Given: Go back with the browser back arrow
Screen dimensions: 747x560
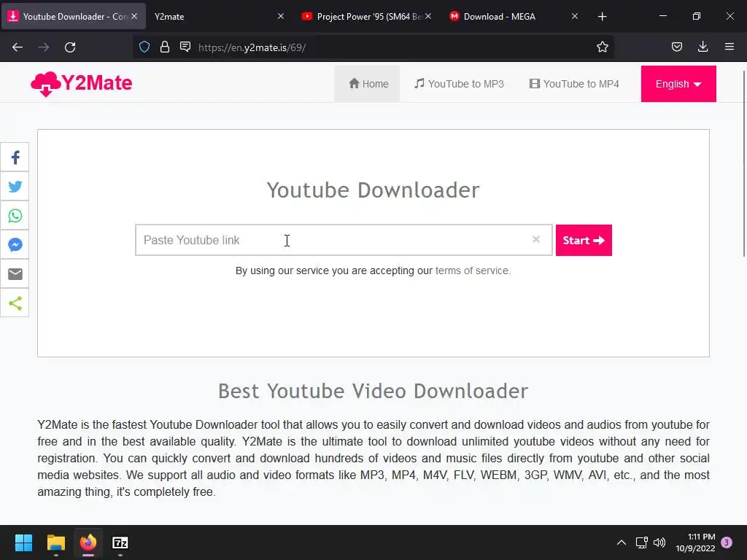Looking at the screenshot, I should point(18,47).
